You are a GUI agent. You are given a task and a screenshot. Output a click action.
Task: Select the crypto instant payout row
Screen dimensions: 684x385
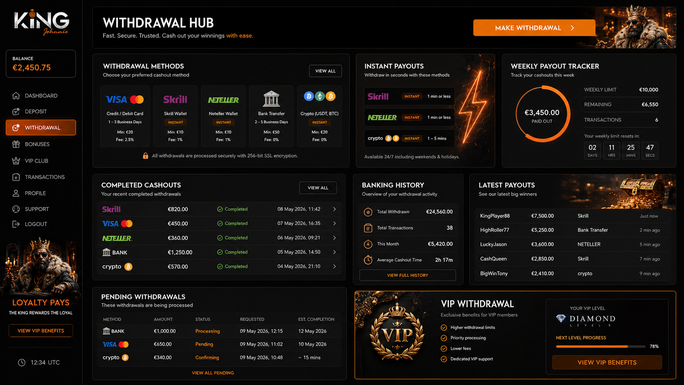point(409,138)
